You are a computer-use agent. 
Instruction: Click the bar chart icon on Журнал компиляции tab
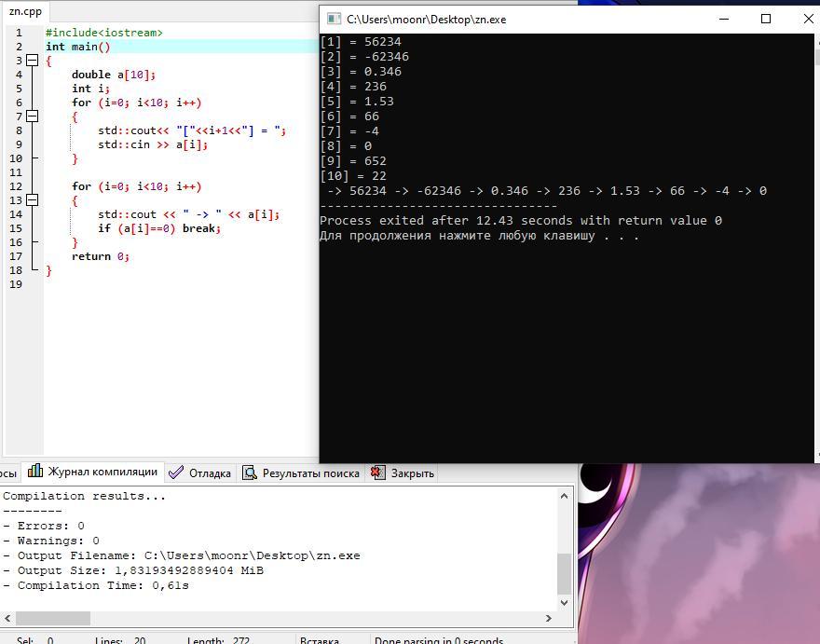click(x=35, y=472)
